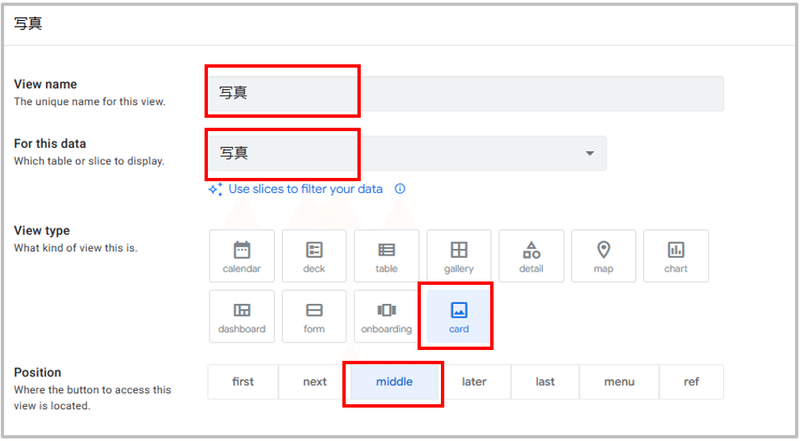
Task: Pick the gallery view type
Action: [x=459, y=256]
